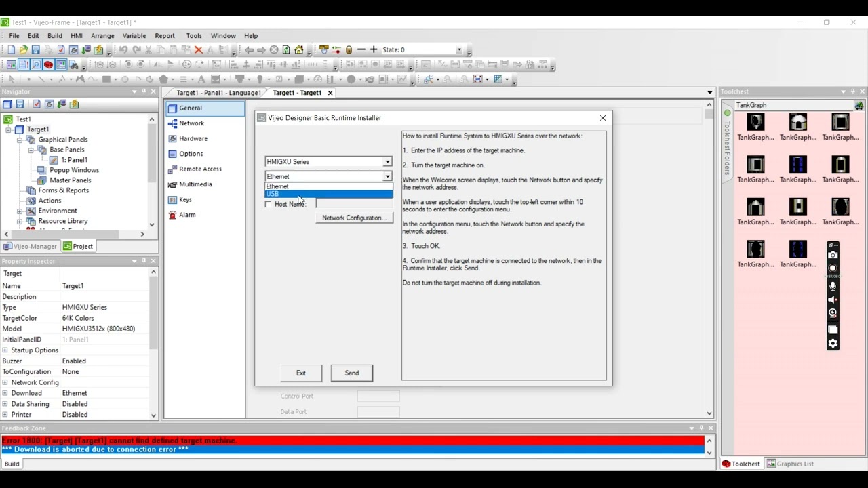Click the Send button
The image size is (868, 488).
pos(351,373)
